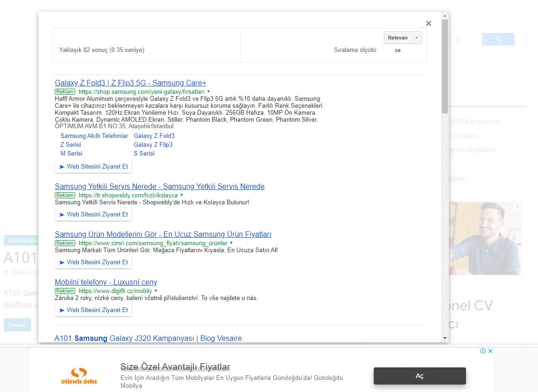Click the overlay vertical scrollbar thumb
The image size is (538, 392).
click(445, 66)
